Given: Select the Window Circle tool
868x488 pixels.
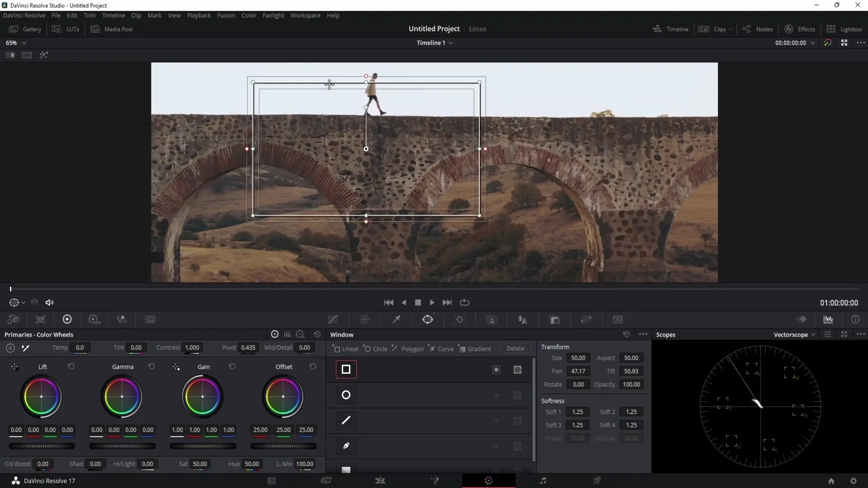Looking at the screenshot, I should [346, 395].
